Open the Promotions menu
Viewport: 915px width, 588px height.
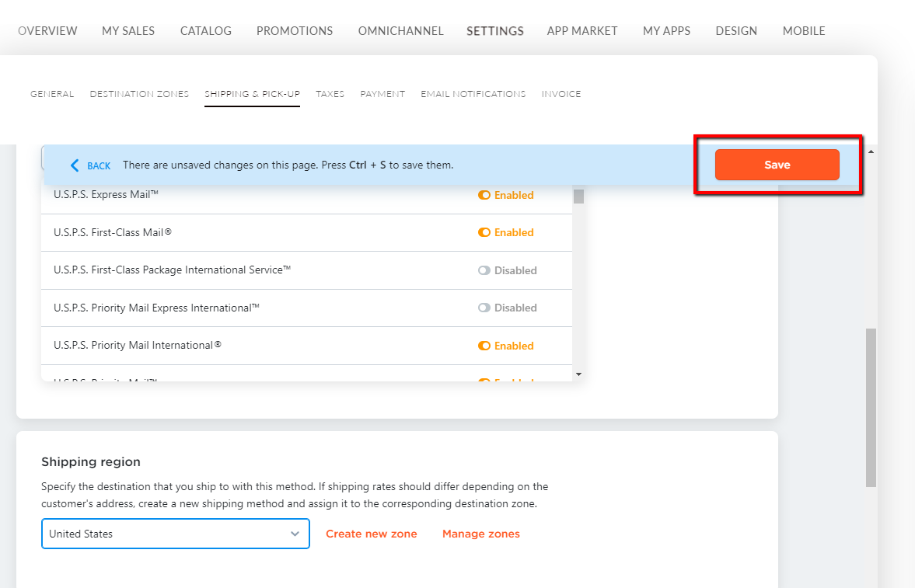(x=295, y=31)
